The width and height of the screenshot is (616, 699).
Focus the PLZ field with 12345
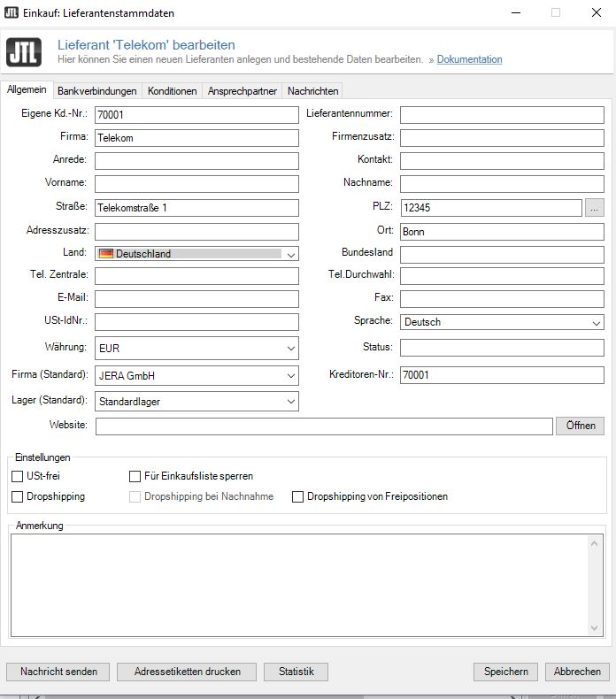[491, 208]
